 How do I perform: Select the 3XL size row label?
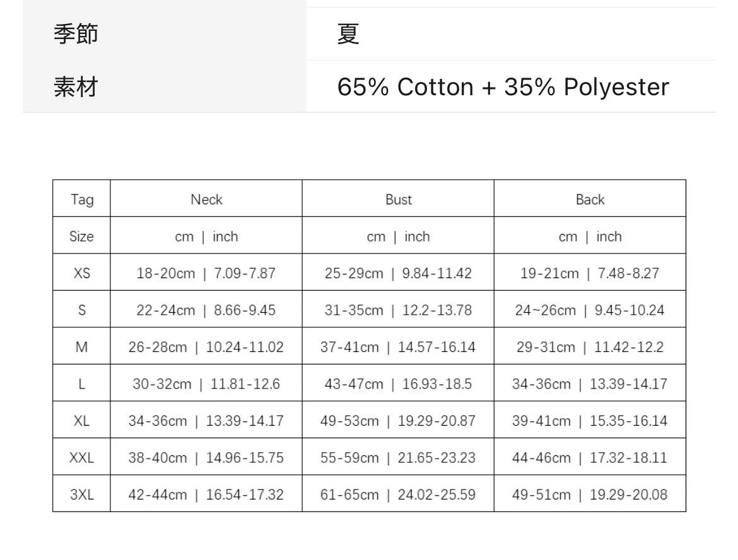[x=81, y=494]
